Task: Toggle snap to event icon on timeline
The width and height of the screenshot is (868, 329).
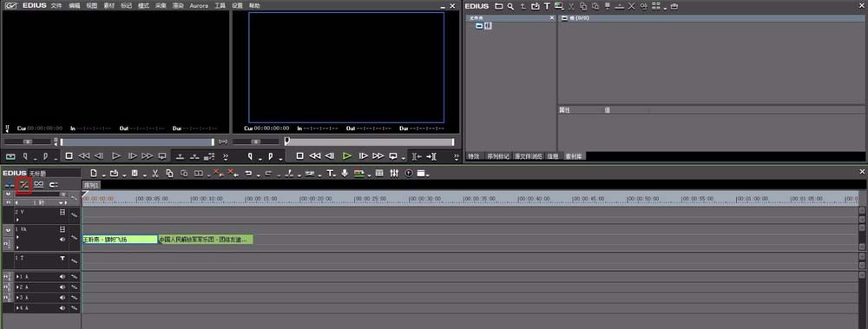Action: pos(54,184)
